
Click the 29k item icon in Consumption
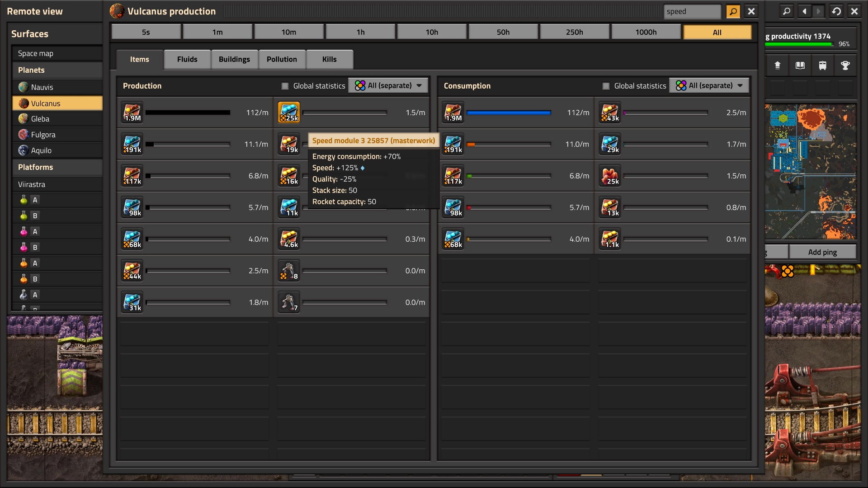610,144
